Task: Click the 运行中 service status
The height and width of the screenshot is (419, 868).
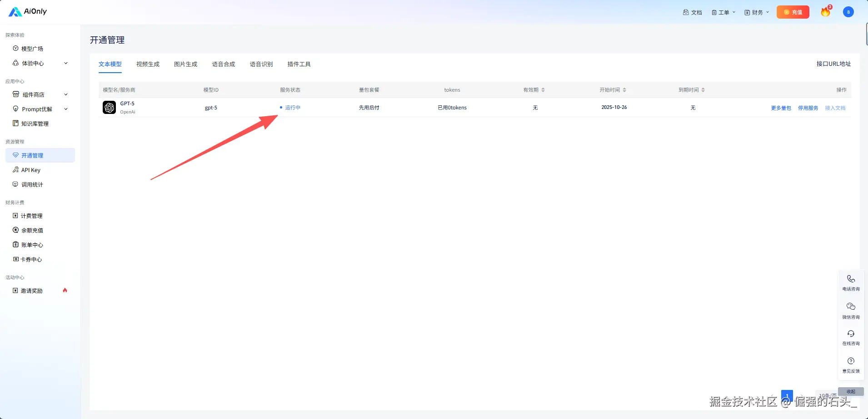Action: coord(290,108)
